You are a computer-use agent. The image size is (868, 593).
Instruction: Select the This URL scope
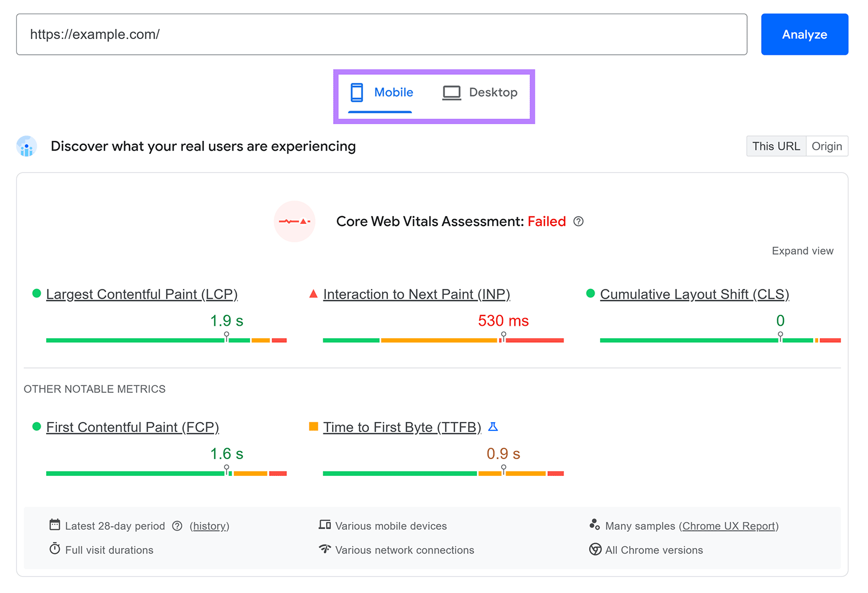point(776,146)
